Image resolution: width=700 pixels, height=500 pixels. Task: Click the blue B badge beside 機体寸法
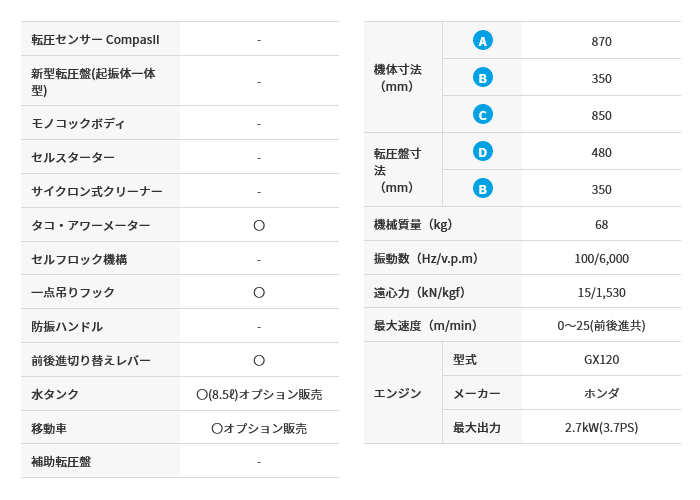click(x=483, y=78)
